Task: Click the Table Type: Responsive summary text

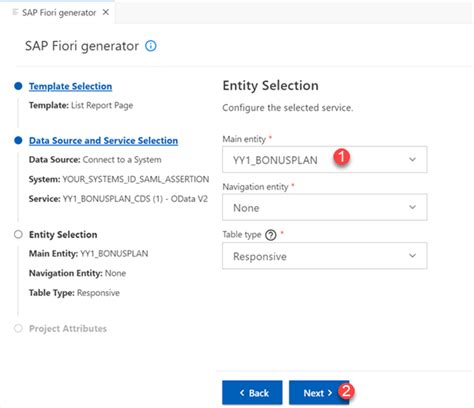Action: 74,293
